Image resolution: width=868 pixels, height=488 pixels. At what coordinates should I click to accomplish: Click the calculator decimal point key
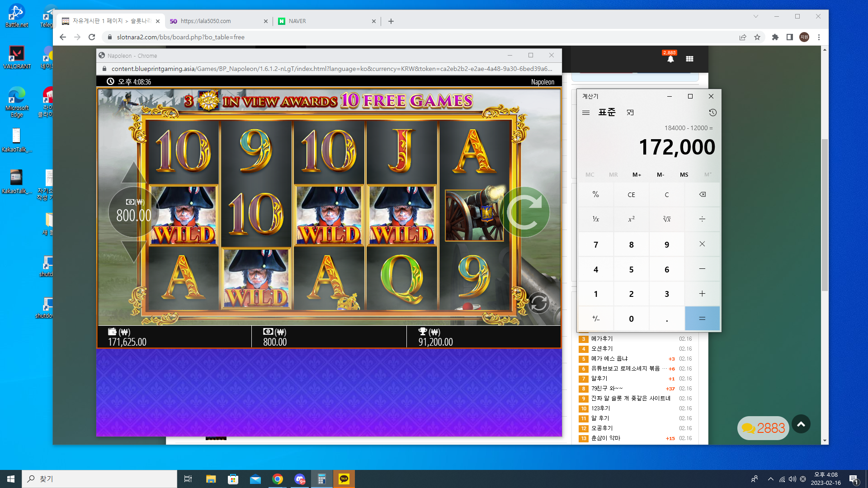(667, 319)
